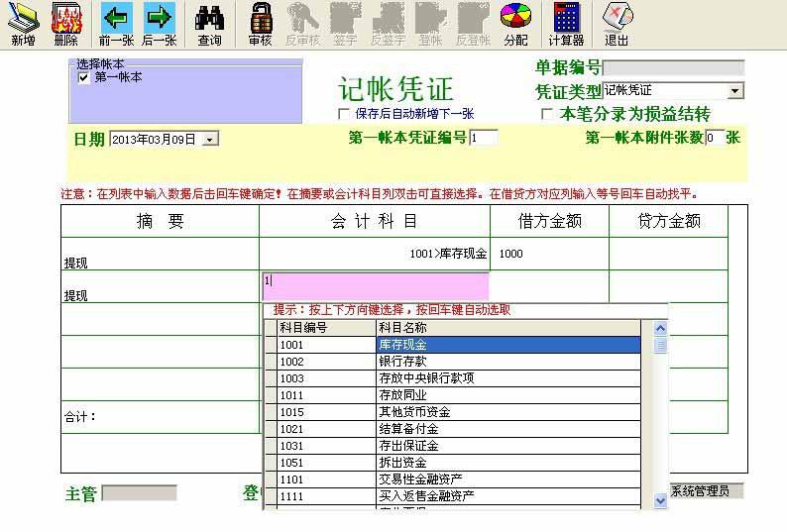Image resolution: width=787 pixels, height=532 pixels.
Task: Expand the 凭证类型 dropdown
Action: coord(734,91)
